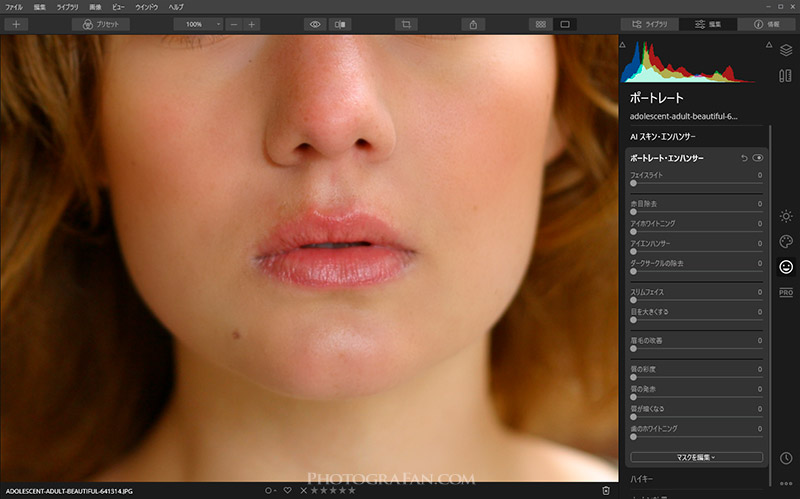The image size is (800, 499).
Task: Click the right panel vertical scrollbar
Action: [x=770, y=306]
